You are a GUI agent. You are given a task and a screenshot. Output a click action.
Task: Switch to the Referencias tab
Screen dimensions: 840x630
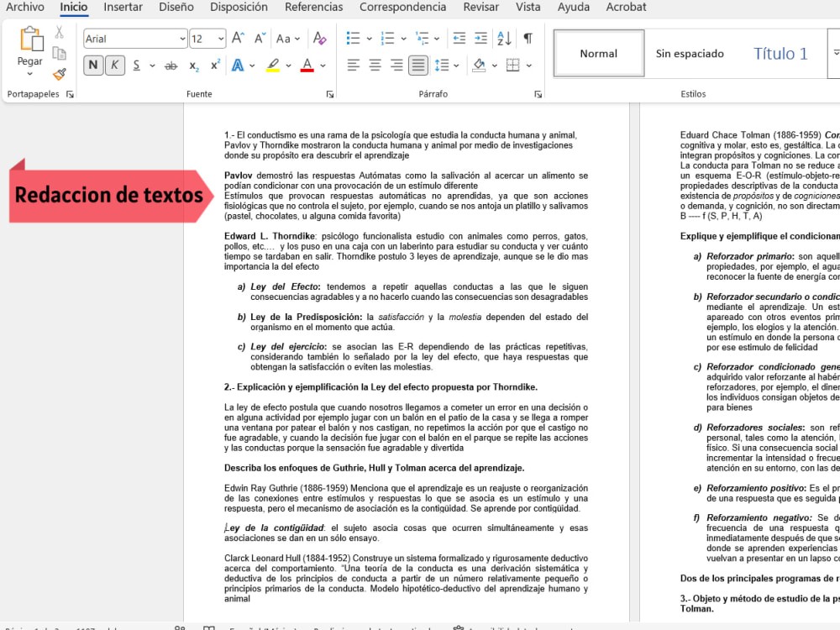(x=313, y=7)
